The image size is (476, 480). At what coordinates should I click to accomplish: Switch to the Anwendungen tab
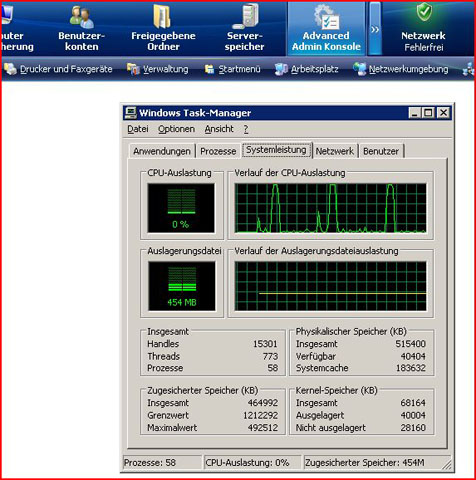coord(162,151)
